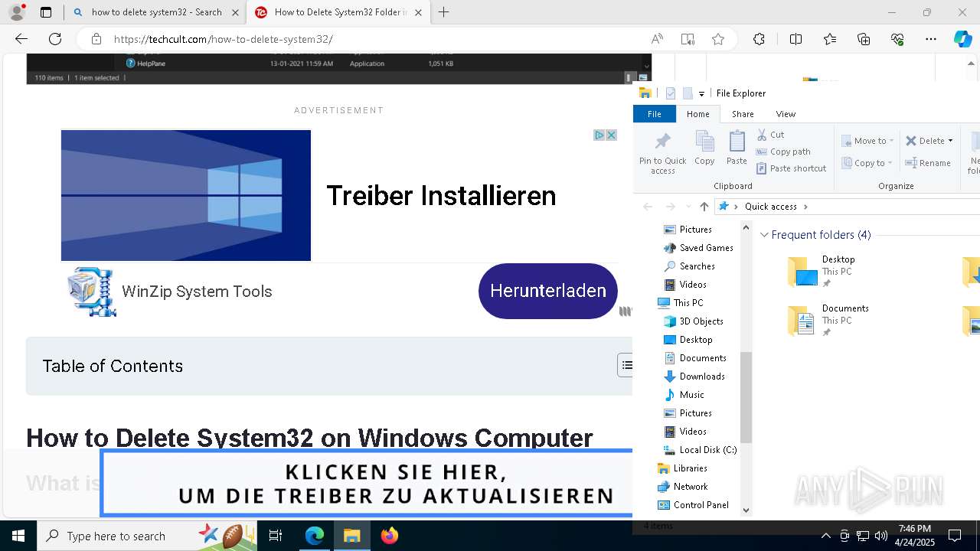Viewport: 980px width, 551px height.
Task: Click Rename in Organize group
Action: click(x=928, y=163)
